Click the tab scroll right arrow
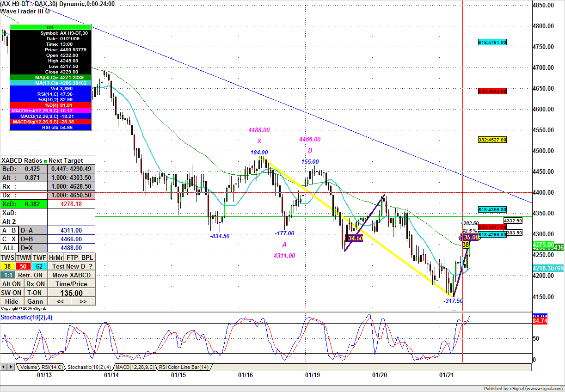565x392 pixels. tap(11, 367)
